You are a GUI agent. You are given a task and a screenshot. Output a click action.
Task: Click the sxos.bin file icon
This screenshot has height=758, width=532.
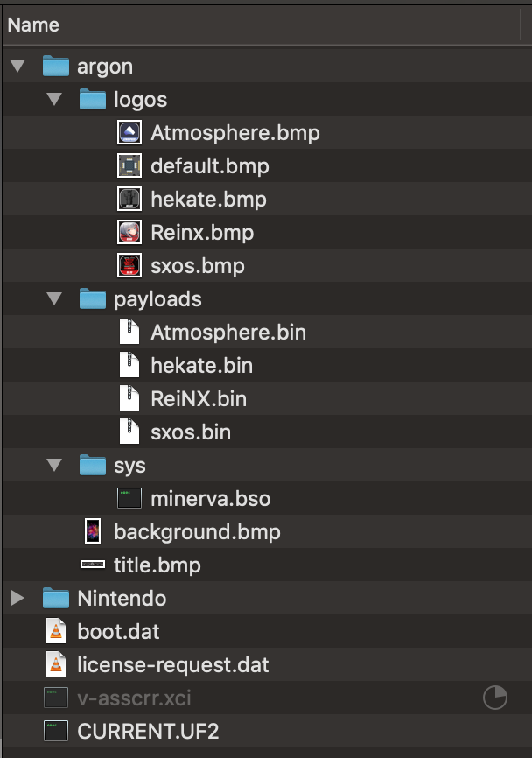129,432
